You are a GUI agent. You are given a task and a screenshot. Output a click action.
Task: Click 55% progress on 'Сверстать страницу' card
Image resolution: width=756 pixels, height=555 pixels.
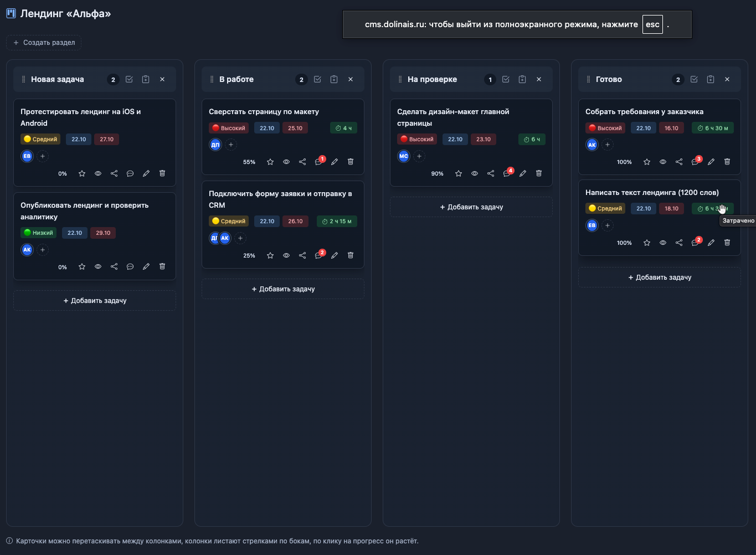(x=249, y=162)
